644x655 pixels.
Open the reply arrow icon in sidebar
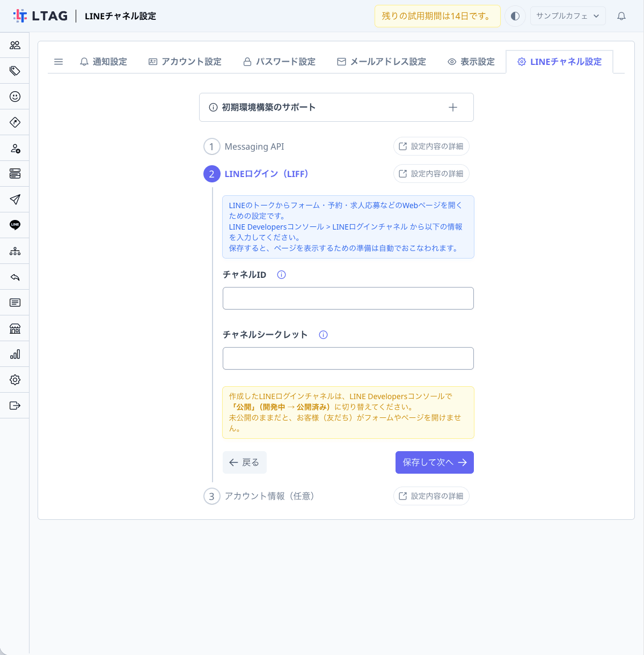pos(15,277)
